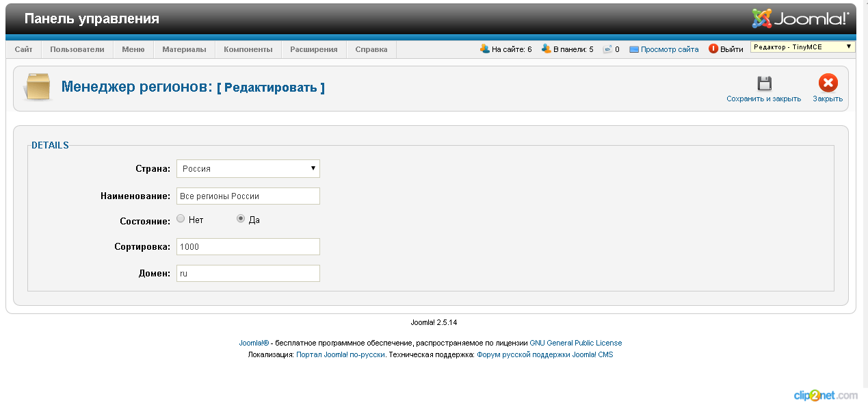868x403 pixels.
Task: Click the Joomla logo in the header
Action: click(800, 18)
